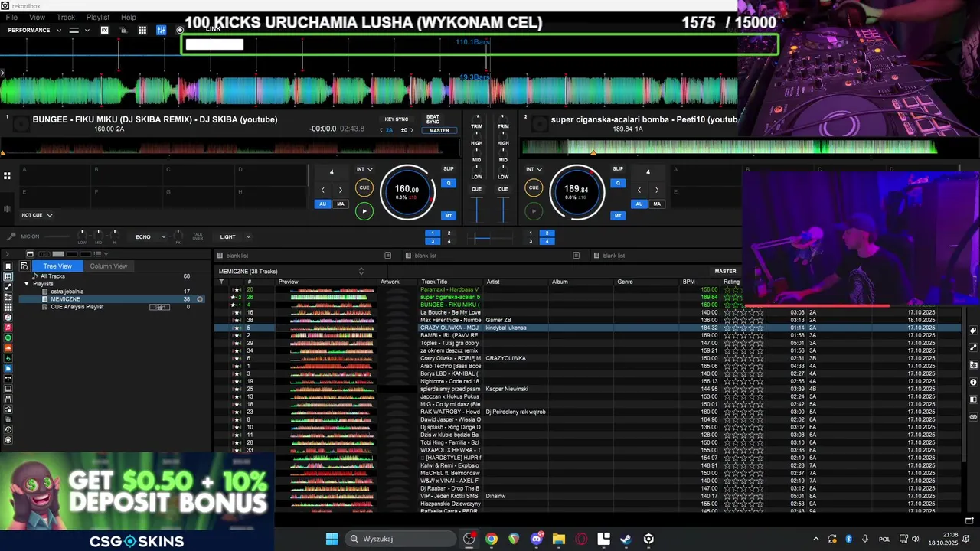980x551 pixels.
Task: Open the Spotify source in sidebar
Action: 8,337
